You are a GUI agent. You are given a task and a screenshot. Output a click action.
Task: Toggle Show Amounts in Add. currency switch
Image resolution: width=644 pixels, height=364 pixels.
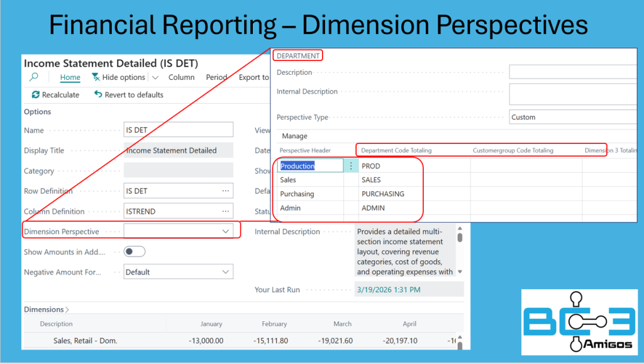[135, 252]
